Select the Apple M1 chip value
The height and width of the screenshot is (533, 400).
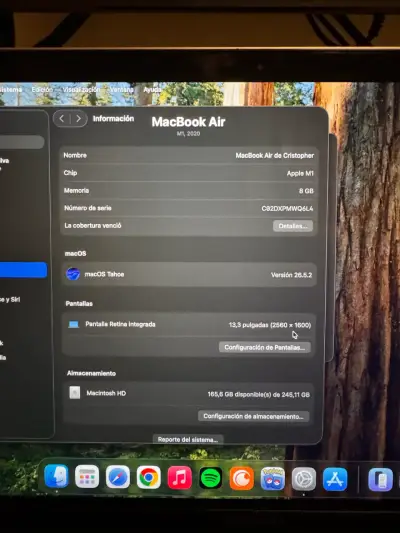coord(300,173)
